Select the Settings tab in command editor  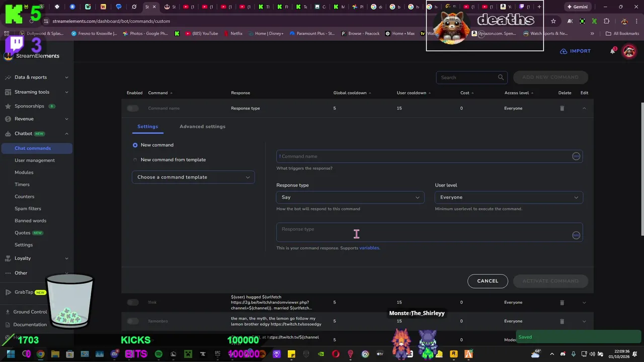coord(147,126)
